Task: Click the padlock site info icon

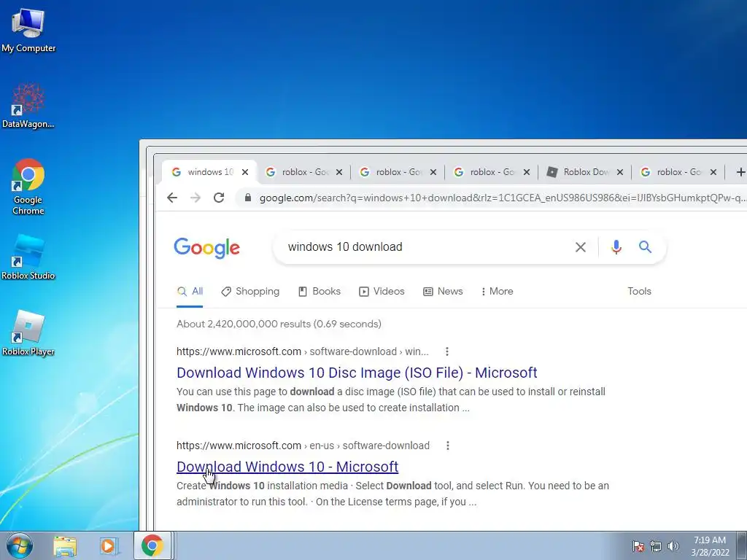Action: click(248, 198)
